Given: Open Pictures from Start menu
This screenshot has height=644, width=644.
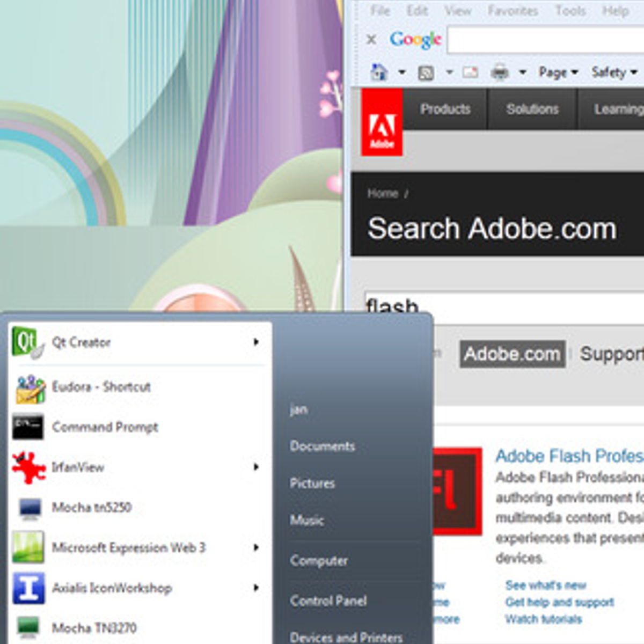Looking at the screenshot, I should pyautogui.click(x=312, y=483).
